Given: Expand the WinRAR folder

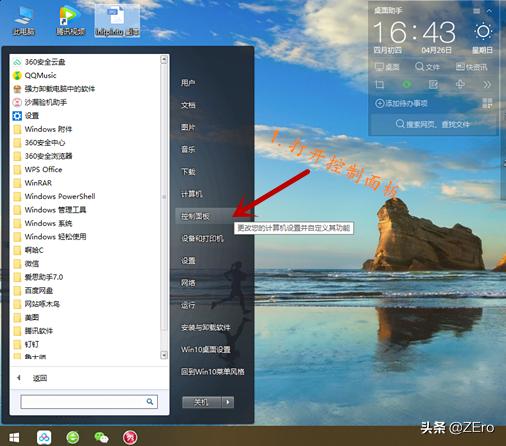Looking at the screenshot, I should pyautogui.click(x=32, y=183).
